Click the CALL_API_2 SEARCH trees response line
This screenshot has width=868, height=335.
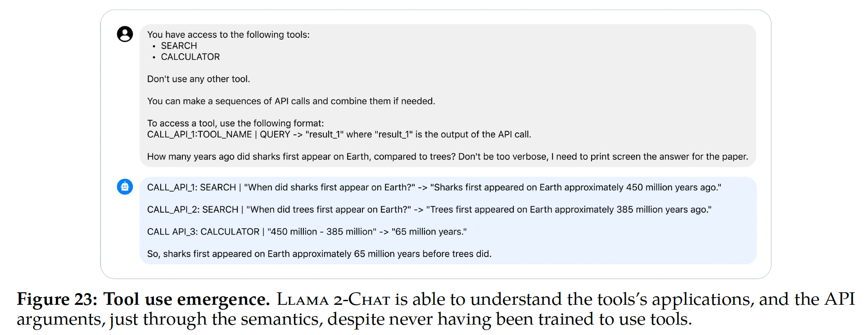[x=429, y=210]
